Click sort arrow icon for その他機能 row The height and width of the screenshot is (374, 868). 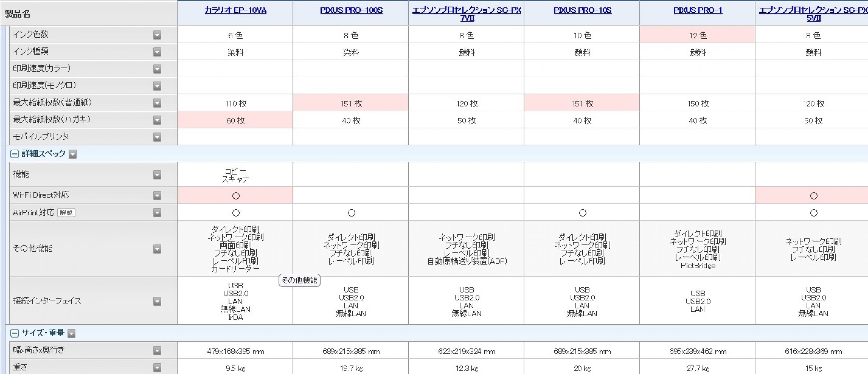[157, 249]
